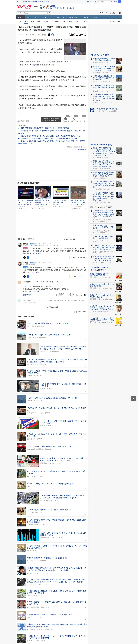This screenshot has width=138, height=644.
Task: Submit the web search with the magnifier icon
Action: coord(120,2)
